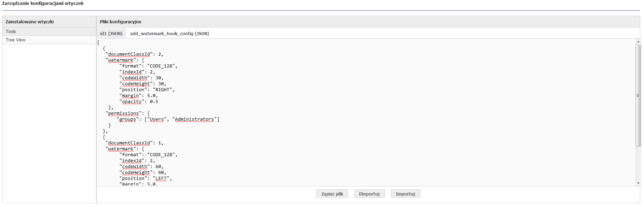Select the Tools plugin in sidebar
This screenshot has height=207, width=644.
[49, 32]
